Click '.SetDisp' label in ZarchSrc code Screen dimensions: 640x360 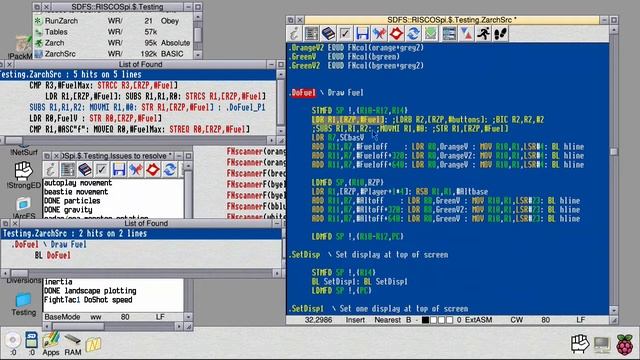point(305,255)
